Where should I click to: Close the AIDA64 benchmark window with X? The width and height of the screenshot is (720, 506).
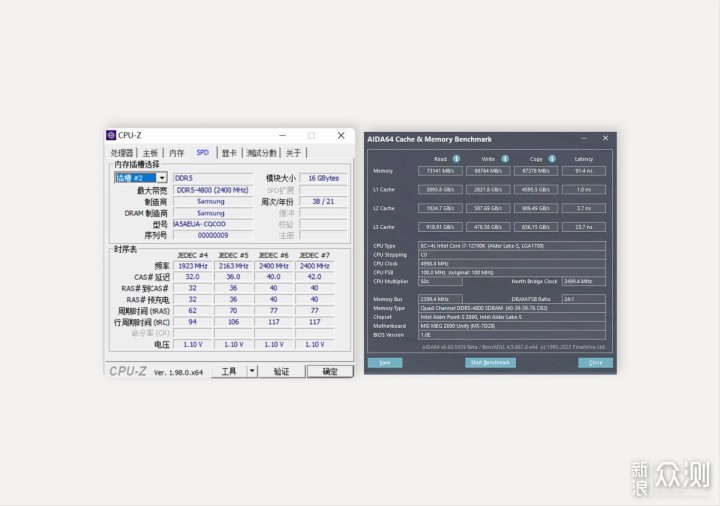(605, 138)
